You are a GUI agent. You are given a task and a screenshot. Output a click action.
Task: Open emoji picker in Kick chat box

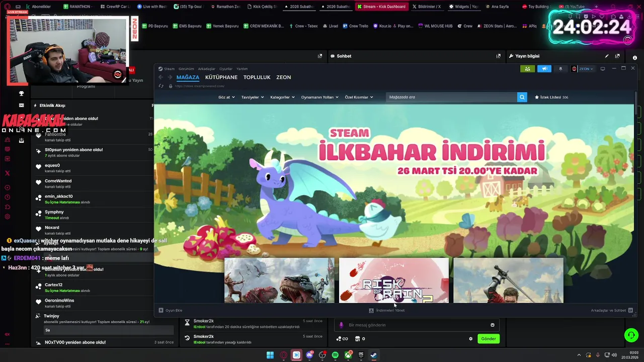(493, 325)
